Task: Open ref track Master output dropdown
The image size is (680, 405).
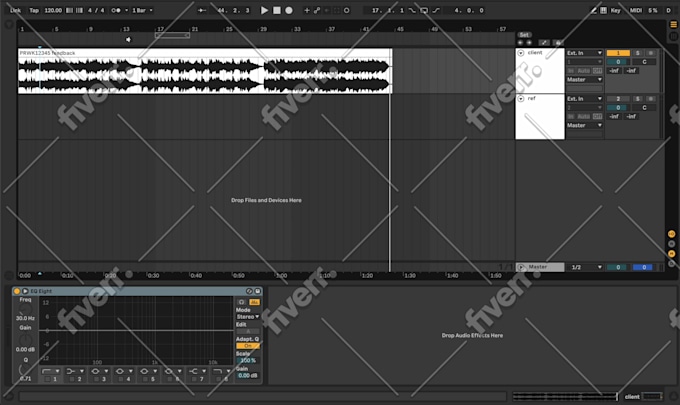Action: [585, 125]
